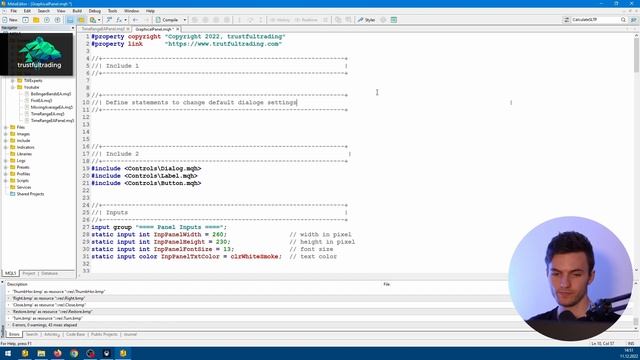This screenshot has width=640, height=360.
Task: Open the Windows Start menu
Action: tap(8, 353)
